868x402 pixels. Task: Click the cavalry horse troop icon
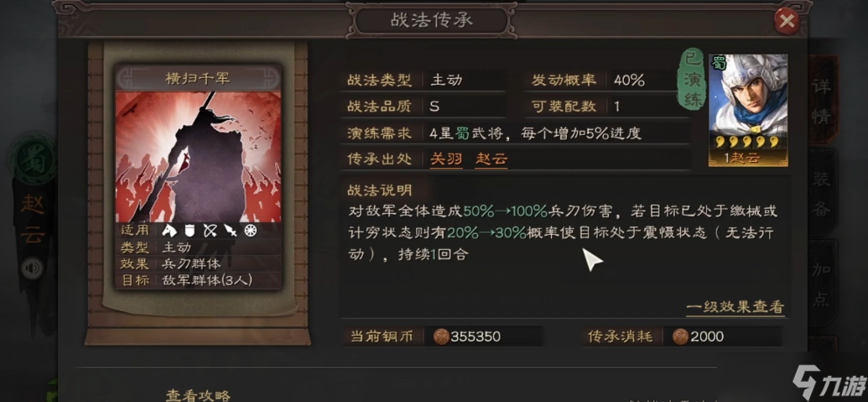169,230
